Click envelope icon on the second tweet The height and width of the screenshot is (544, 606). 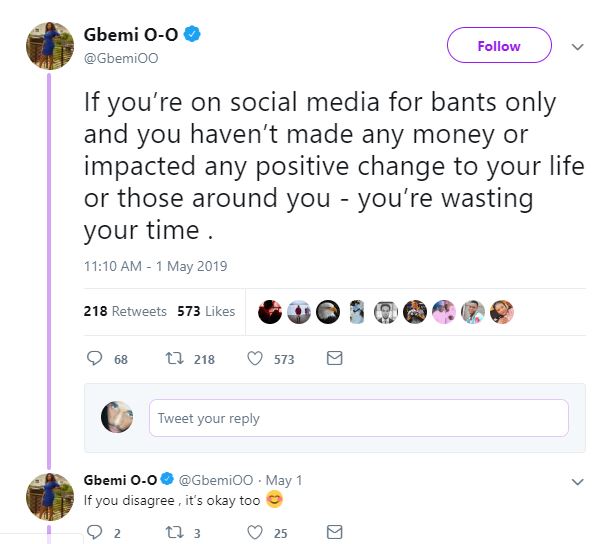click(335, 532)
